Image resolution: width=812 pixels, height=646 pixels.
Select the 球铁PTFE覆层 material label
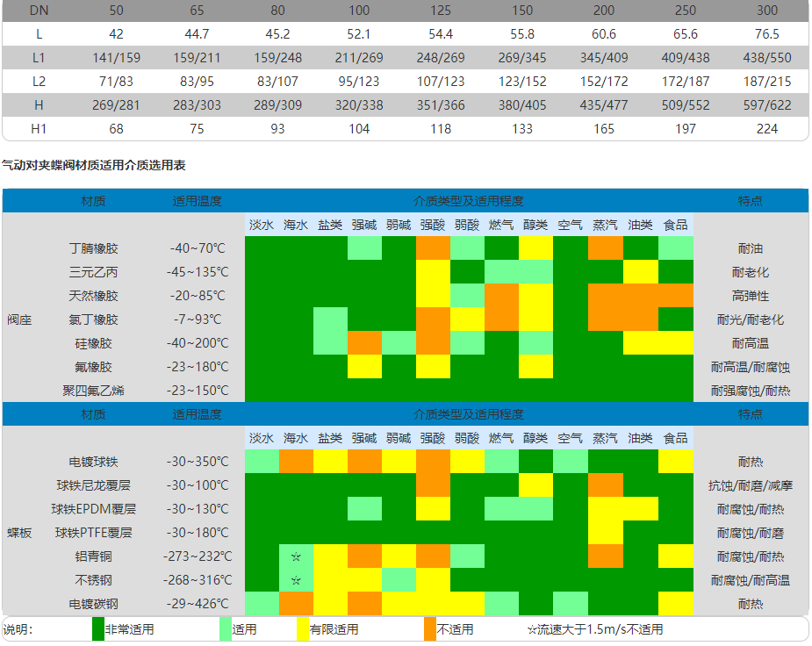[x=93, y=533]
